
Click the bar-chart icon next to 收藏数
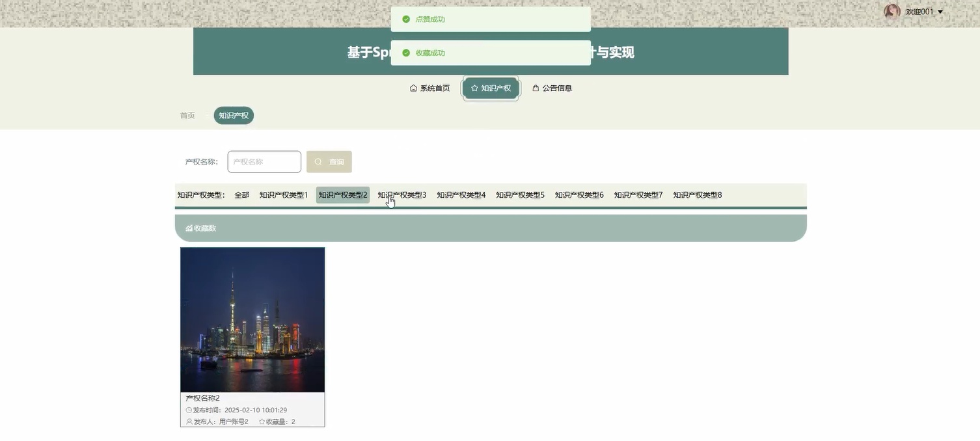(189, 228)
